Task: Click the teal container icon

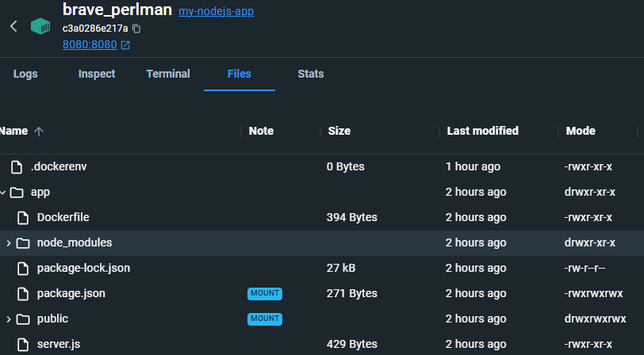Action: (x=40, y=26)
